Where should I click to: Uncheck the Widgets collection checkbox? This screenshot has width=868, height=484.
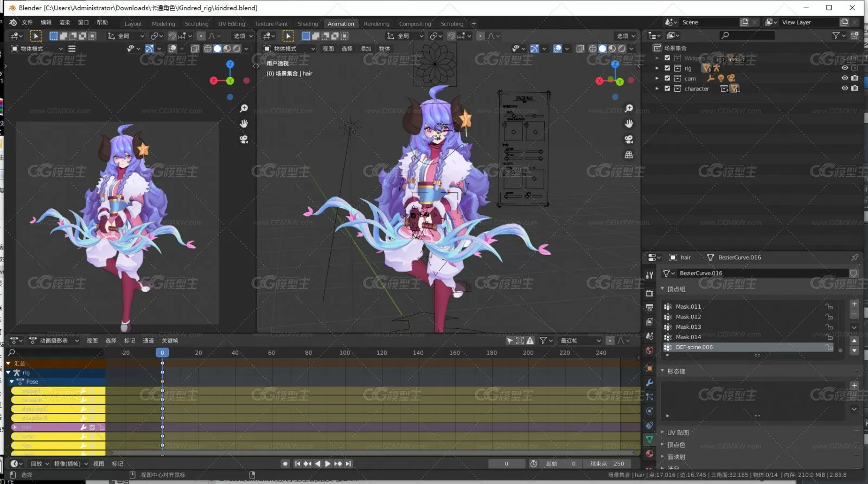click(667, 58)
